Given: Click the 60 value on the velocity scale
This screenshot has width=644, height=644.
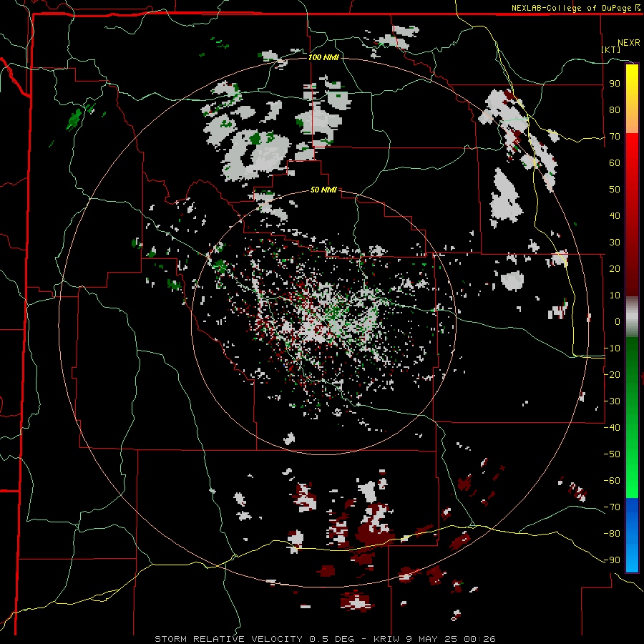Looking at the screenshot, I should pos(615,162).
